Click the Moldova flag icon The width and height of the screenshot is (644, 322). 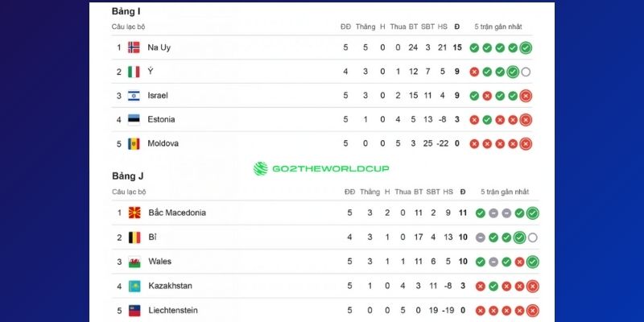(134, 143)
